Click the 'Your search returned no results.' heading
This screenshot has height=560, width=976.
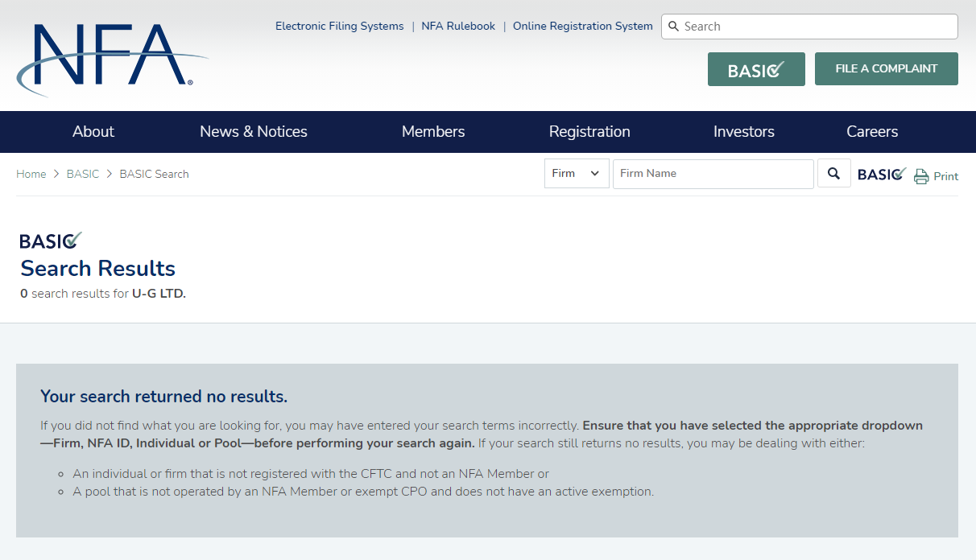click(163, 397)
